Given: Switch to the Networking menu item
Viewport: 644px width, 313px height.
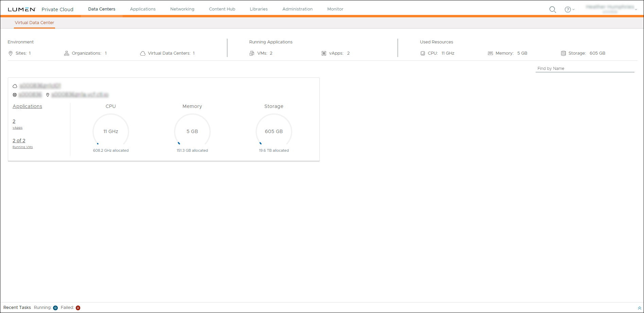Looking at the screenshot, I should (182, 9).
